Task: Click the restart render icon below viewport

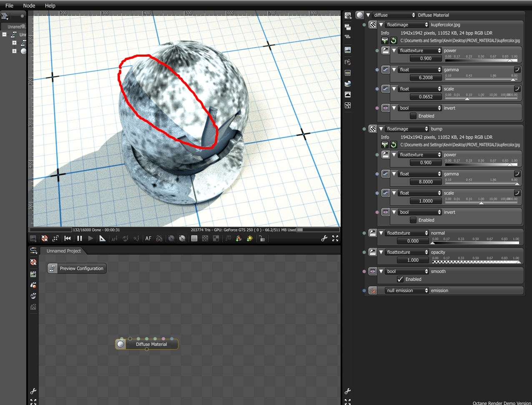Action: click(45, 238)
